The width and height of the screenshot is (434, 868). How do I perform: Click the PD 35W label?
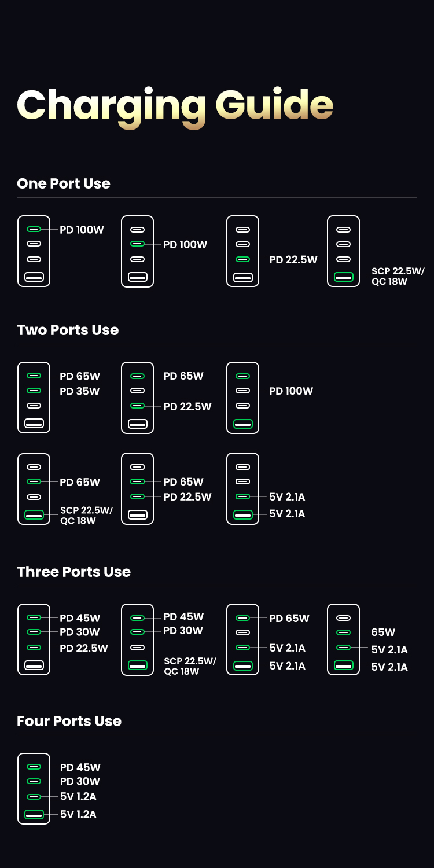(x=80, y=391)
